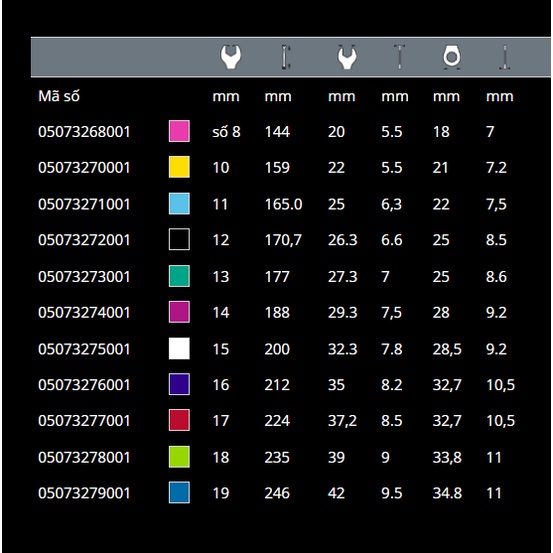Image resolution: width=553 pixels, height=553 pixels.
Task: Click thickness value 9.5
Action: tap(391, 493)
